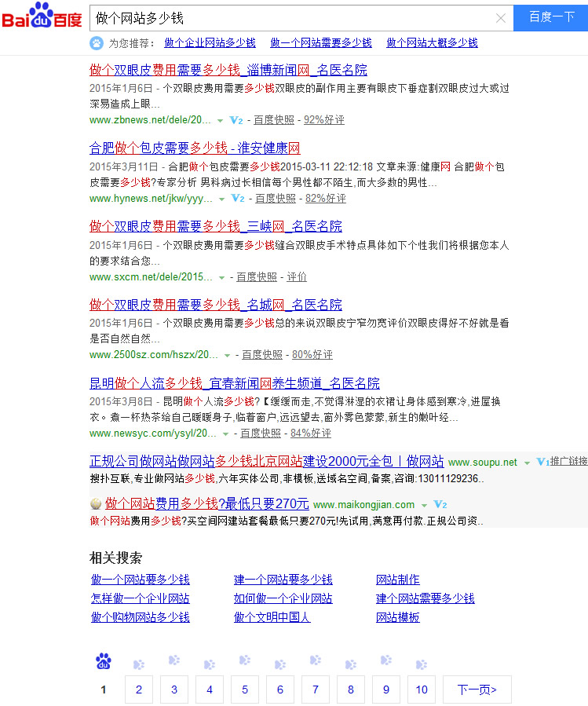Image resolution: width=588 pixels, height=706 pixels.
Task: Open related search 网站制作
Action: coord(398,580)
